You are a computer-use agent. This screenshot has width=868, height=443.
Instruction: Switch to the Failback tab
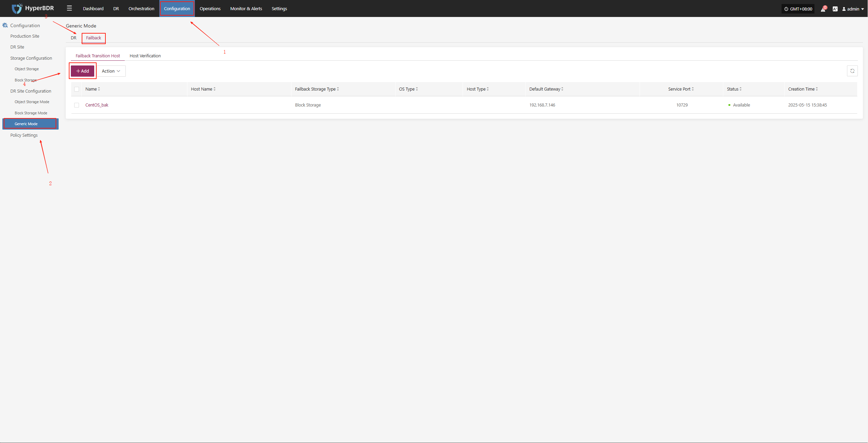coord(94,38)
